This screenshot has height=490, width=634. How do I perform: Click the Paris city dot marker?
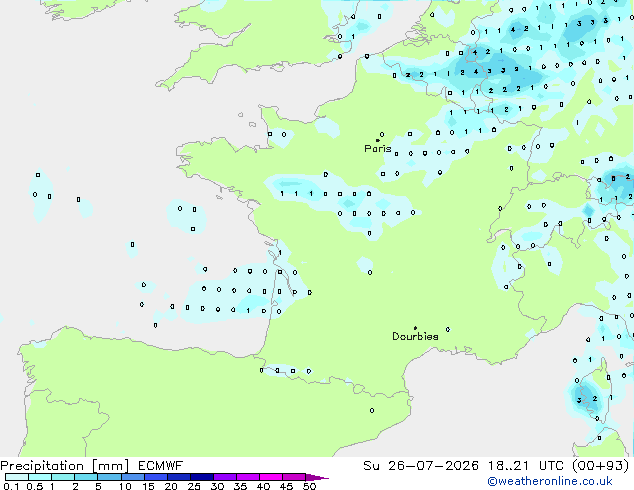tap(378, 140)
